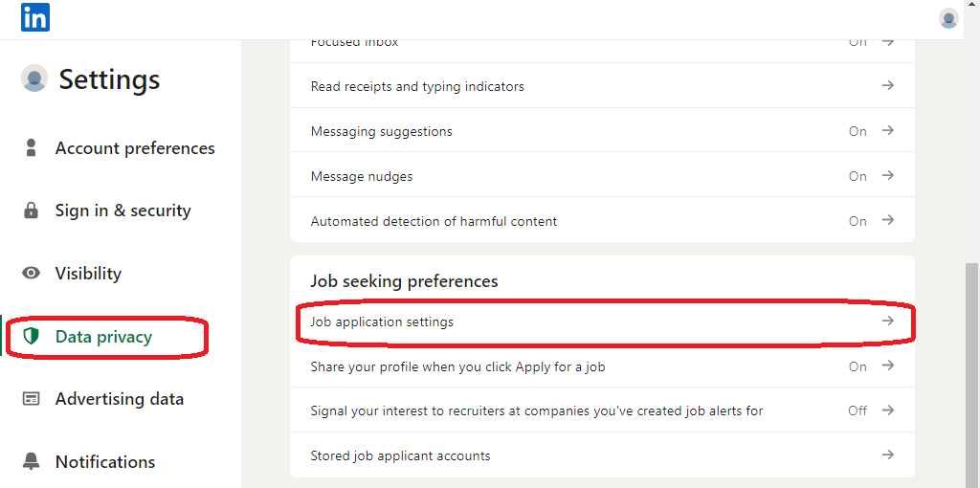Expand Read receipts and typing indicators arrow

point(887,85)
